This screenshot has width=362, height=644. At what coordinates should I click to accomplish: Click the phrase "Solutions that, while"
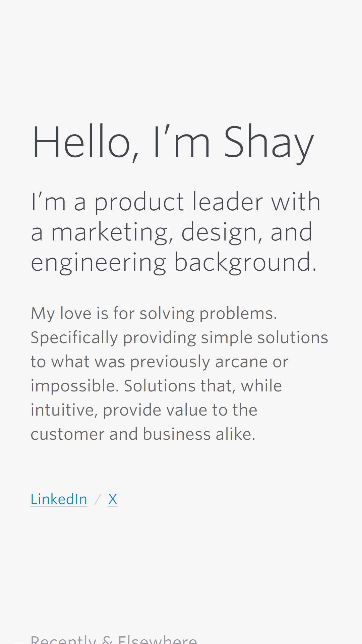point(203,386)
